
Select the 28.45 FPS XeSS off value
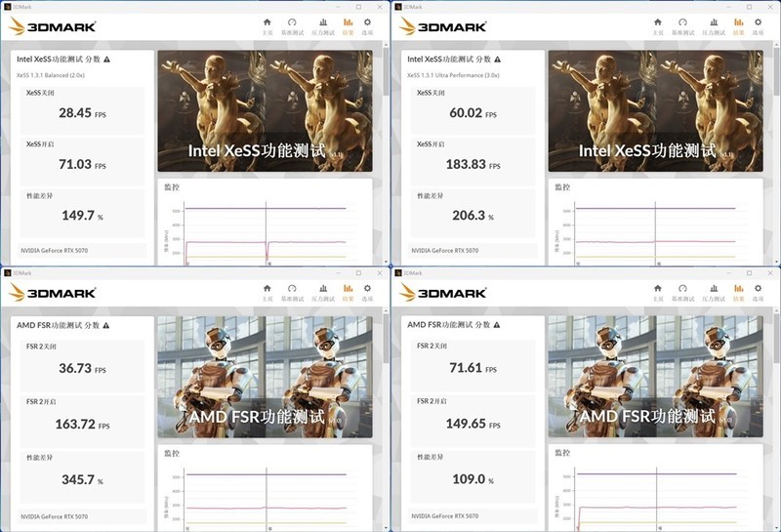click(82, 113)
